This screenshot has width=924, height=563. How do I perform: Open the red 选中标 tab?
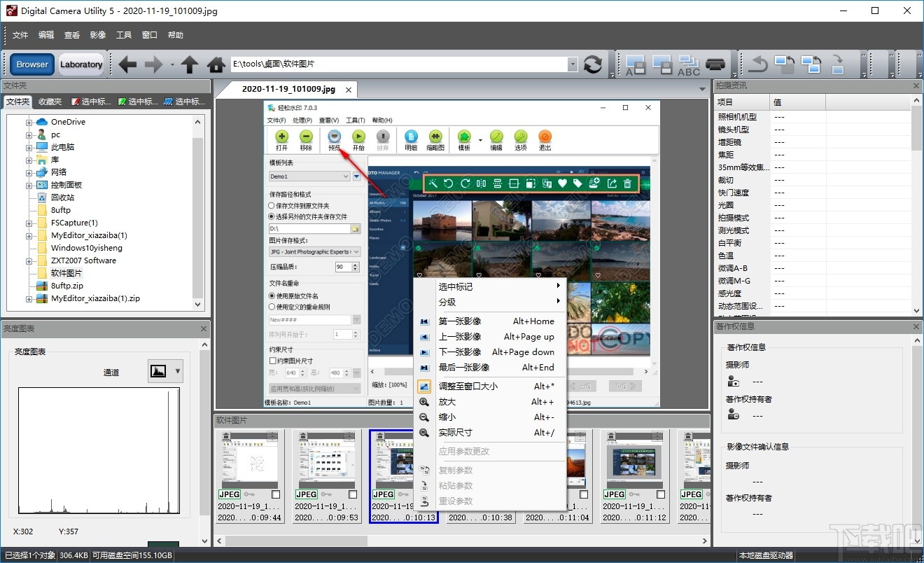(91, 102)
